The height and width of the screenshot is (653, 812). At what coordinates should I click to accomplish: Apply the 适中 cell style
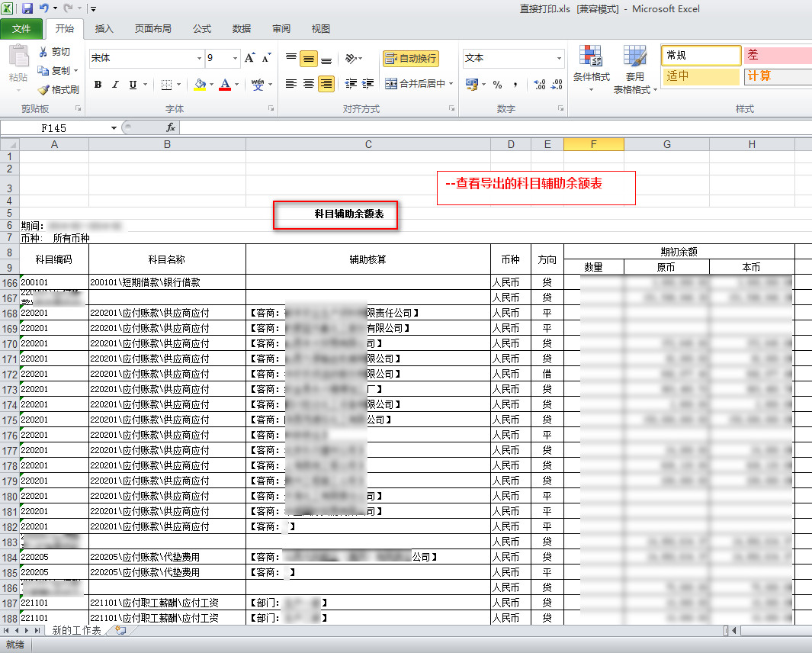pyautogui.click(x=701, y=76)
